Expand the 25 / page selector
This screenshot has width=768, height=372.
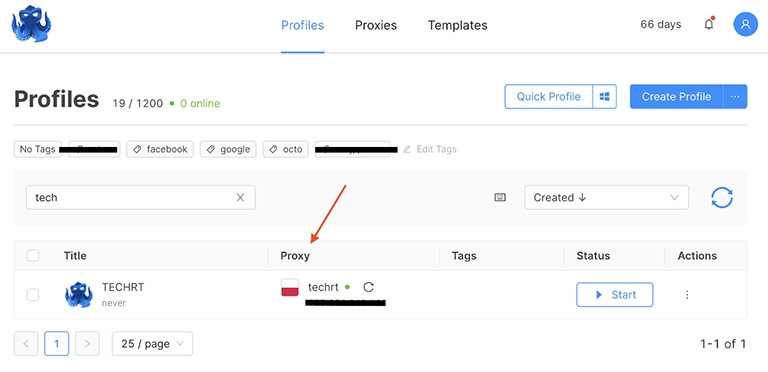coord(152,344)
